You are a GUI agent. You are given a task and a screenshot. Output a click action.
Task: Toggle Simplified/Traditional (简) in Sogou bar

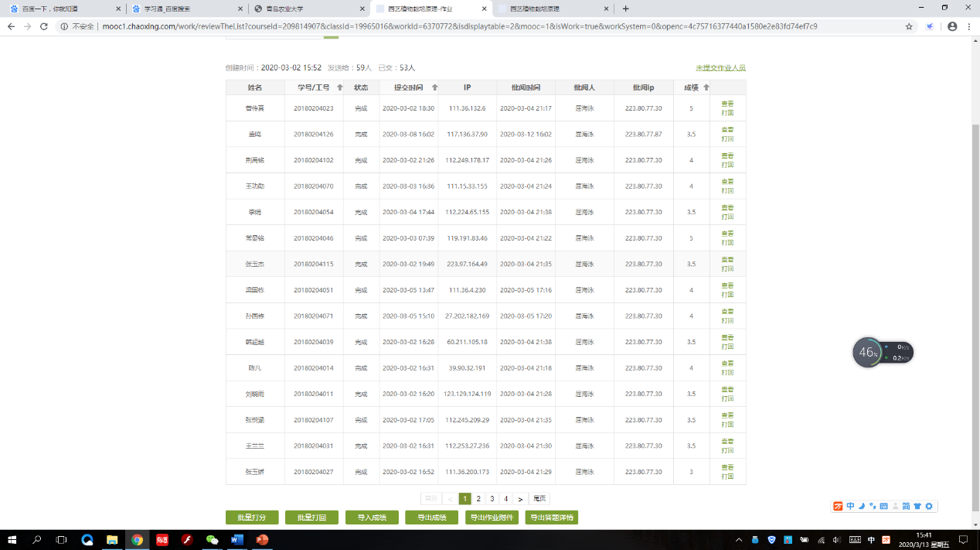[x=906, y=506]
